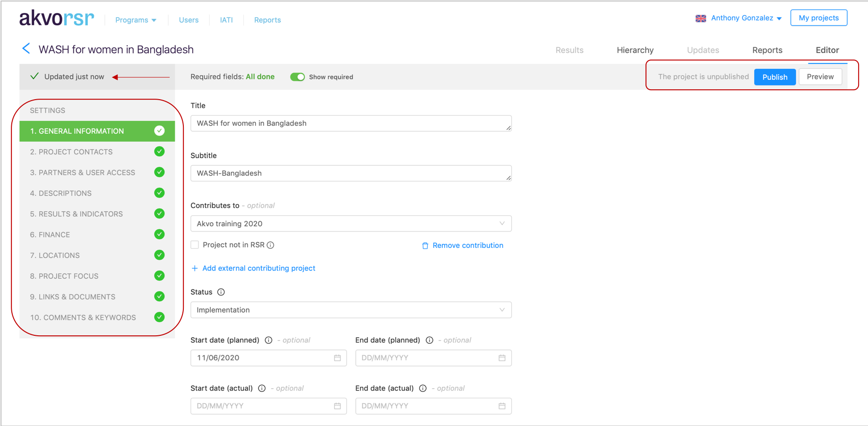Toggle the Show required switch
Image resolution: width=868 pixels, height=426 pixels.
298,77
